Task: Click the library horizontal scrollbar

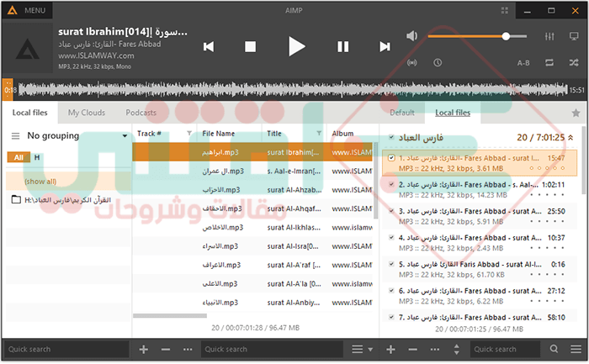Action: pyautogui.click(x=170, y=316)
